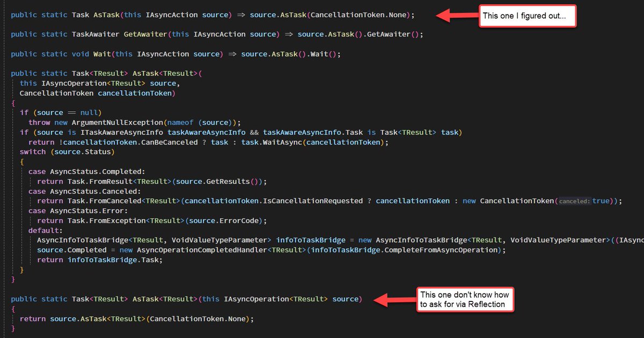
Task: Click the GetAwaiter method name after TaskAwaiter
Action: click(145, 34)
